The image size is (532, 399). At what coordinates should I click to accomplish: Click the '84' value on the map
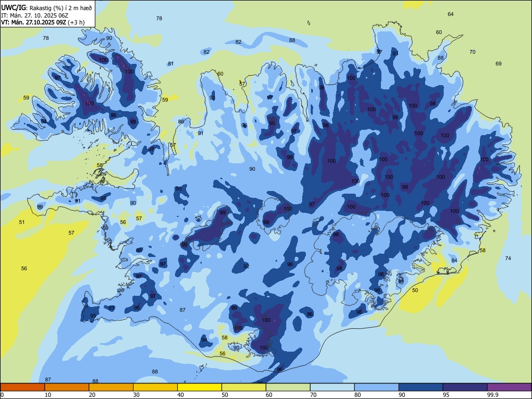[x=454, y=260]
